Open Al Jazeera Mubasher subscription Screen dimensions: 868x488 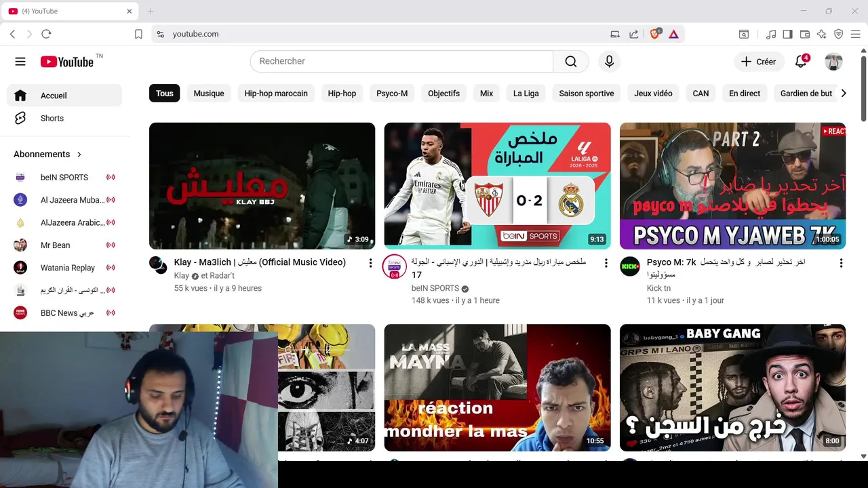(x=64, y=200)
